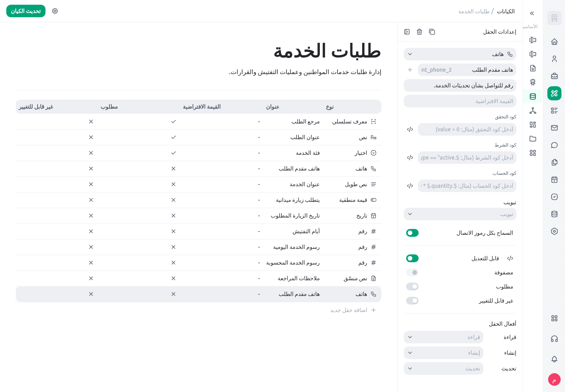Select the database entities icon in secondary sidebar
565x392 pixels.
[533, 96]
